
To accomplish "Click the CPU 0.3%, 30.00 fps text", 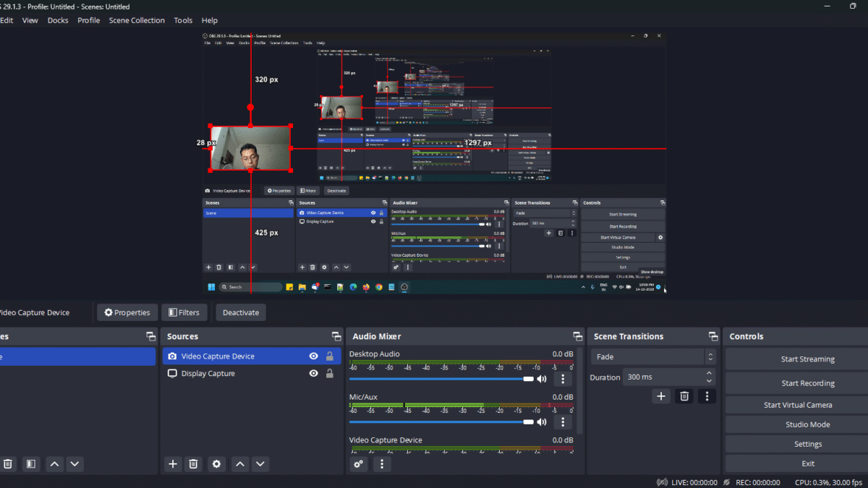I will pyautogui.click(x=829, y=482).
